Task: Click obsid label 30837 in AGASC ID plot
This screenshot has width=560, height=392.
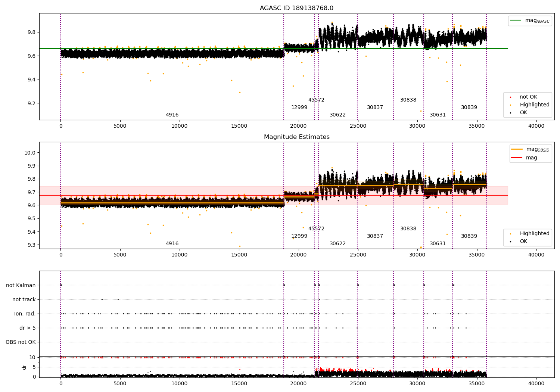Action: 375,108
